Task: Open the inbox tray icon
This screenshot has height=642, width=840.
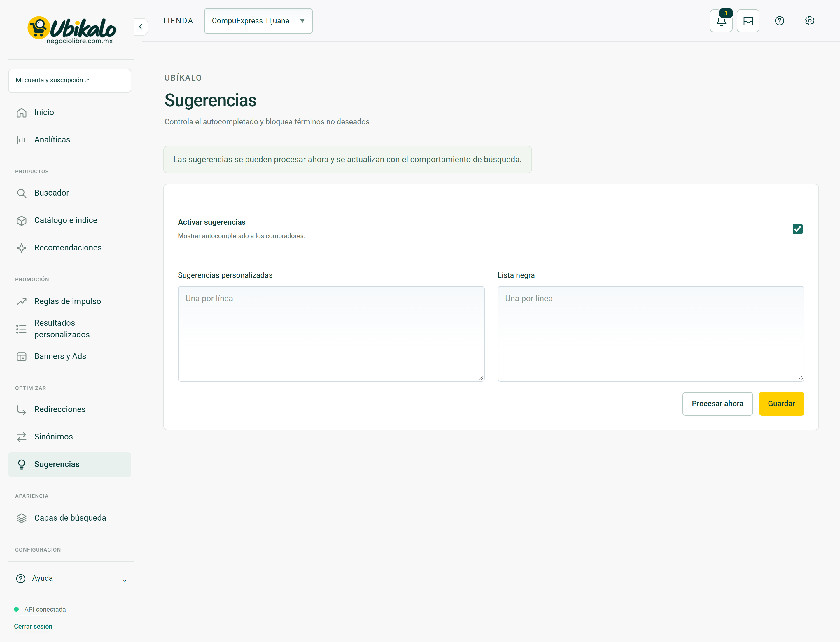Action: 748,21
